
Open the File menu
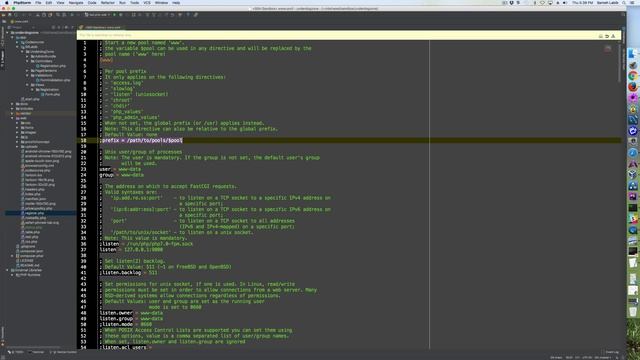click(38, 2)
